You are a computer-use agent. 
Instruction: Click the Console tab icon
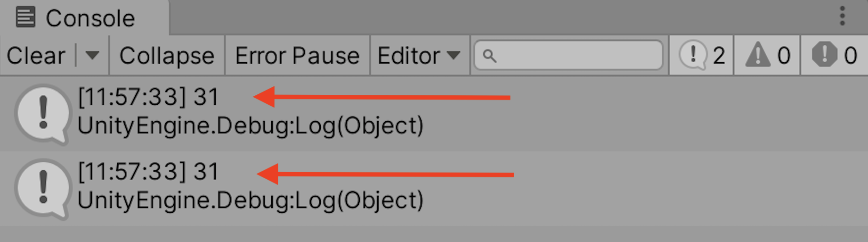coord(25,17)
